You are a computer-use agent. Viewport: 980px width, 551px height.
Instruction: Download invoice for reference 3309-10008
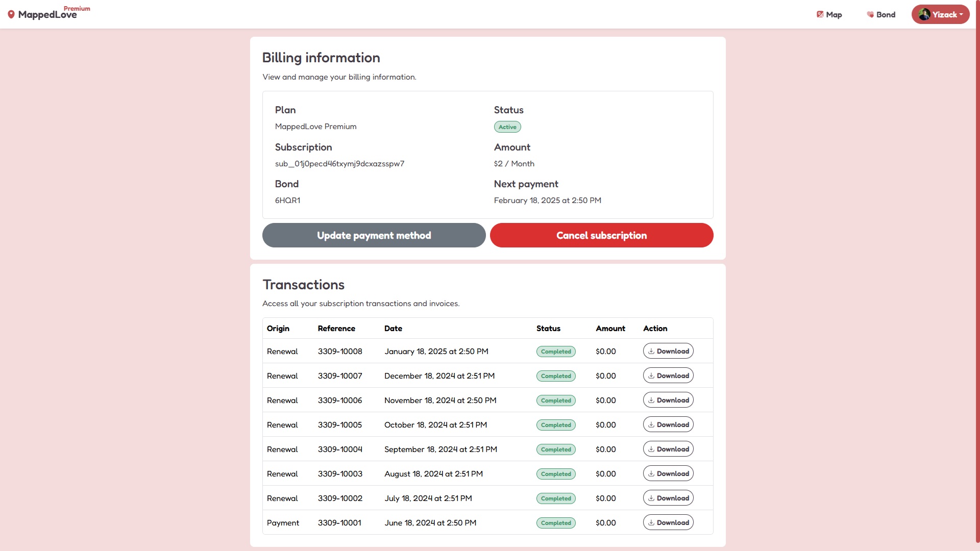pos(668,351)
